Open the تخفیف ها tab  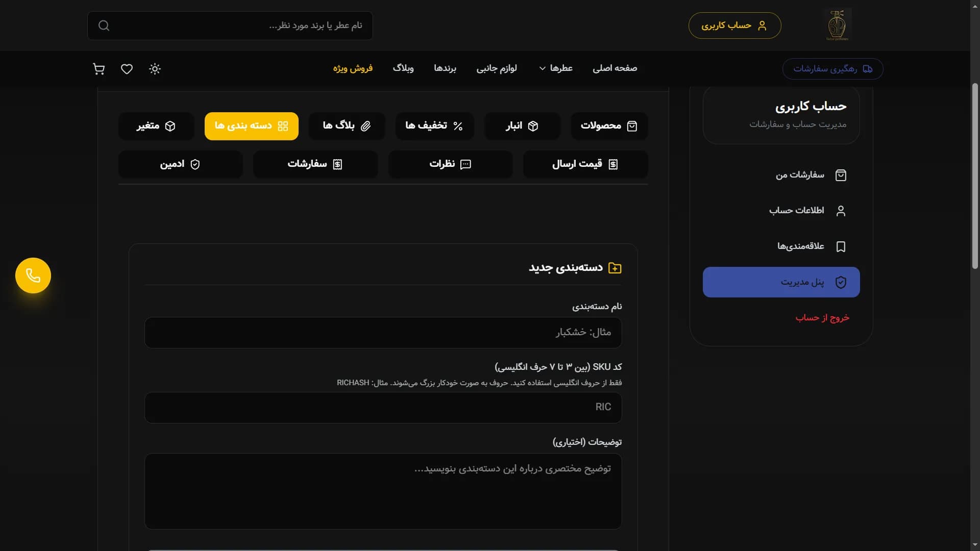[x=434, y=126]
